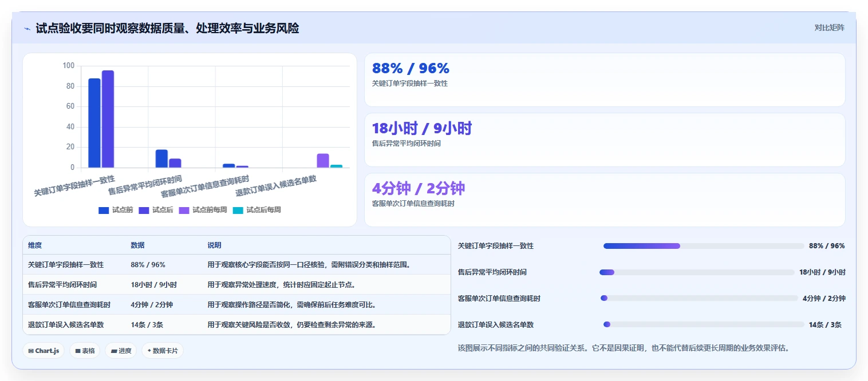Open the 4分钟 / 2分钟 data card
868x381 pixels.
605,200
